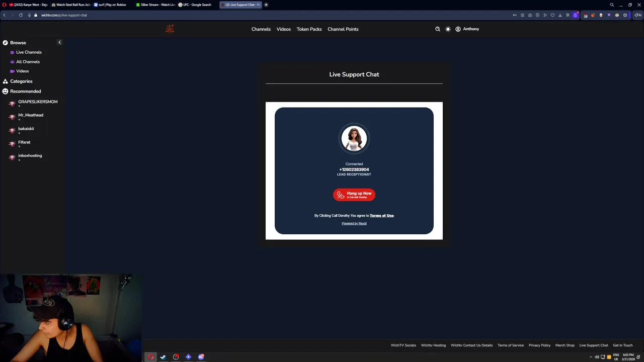Screen dimensions: 644x362
Task: Open WichTV Socials footer link
Action: 404,345
